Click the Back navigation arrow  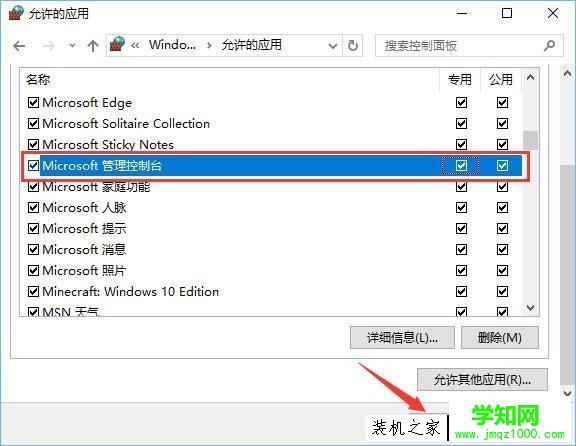19,46
